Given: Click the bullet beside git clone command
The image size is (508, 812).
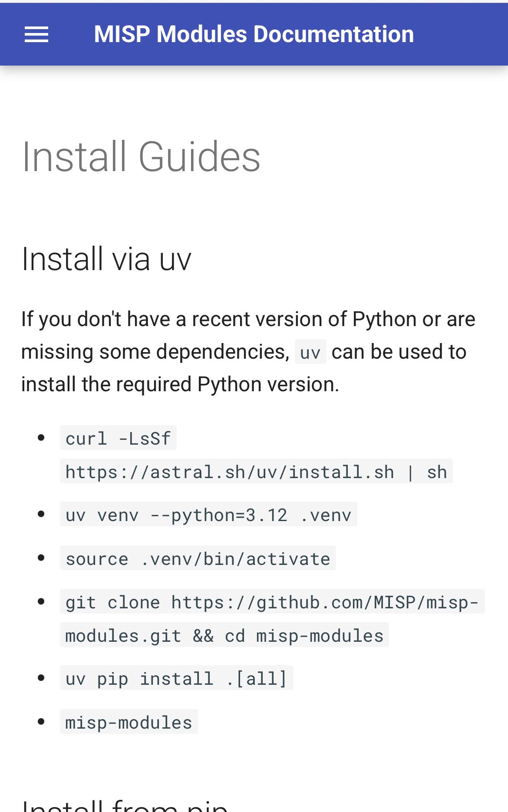Looking at the screenshot, I should tap(42, 601).
